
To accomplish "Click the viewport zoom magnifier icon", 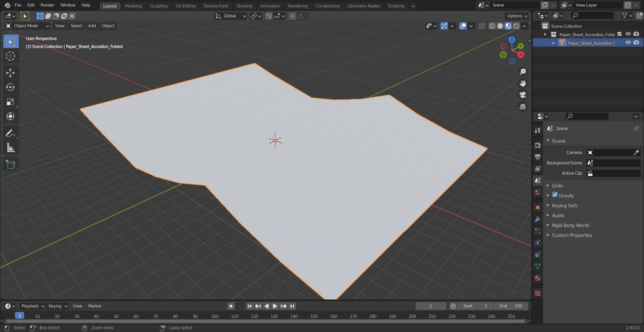I will (x=522, y=72).
